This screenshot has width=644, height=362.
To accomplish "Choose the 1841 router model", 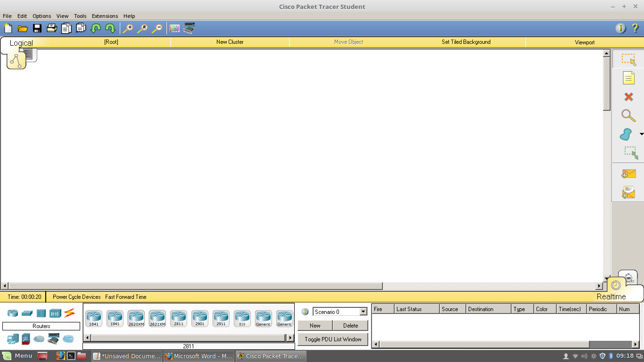I will tap(93, 318).
